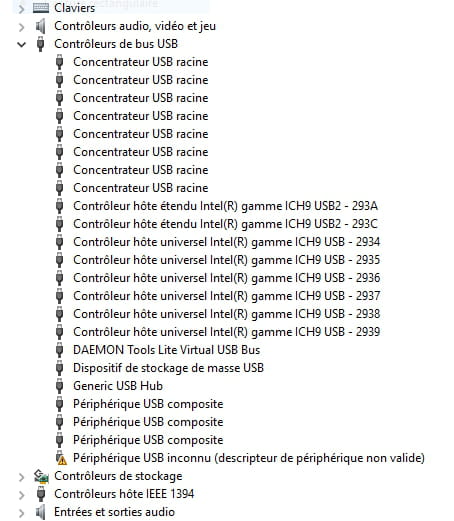Screen dimensions: 454x521
Task: Select the ICH9 USB - 2939 universal controller
Action: click(x=227, y=332)
